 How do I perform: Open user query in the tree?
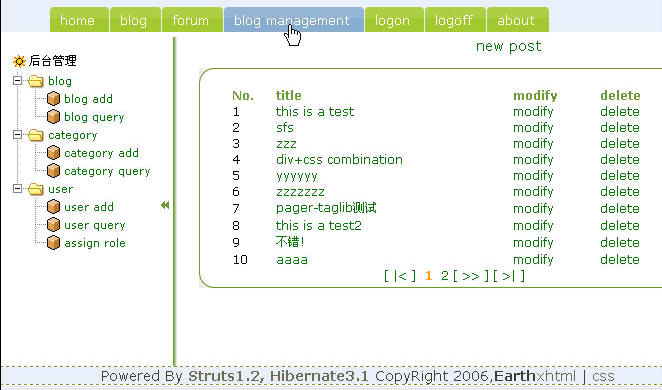(x=95, y=225)
